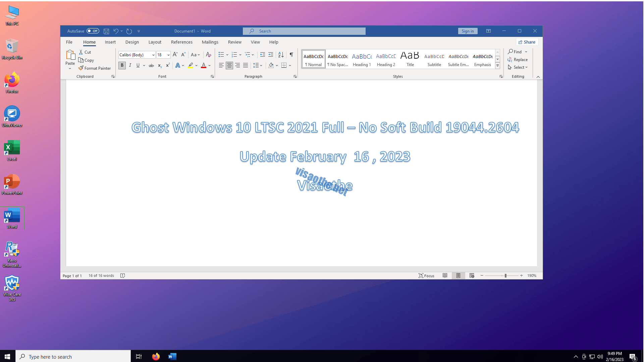Cut the selected text
This screenshot has width=644, height=362.
pyautogui.click(x=85, y=52)
